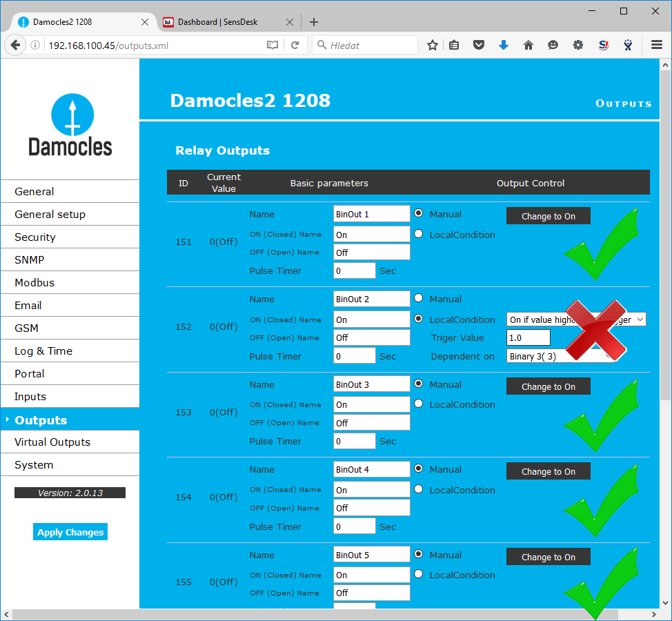The width and height of the screenshot is (672, 621).
Task: Select LocalCondition for BinOut 3
Action: tap(419, 404)
